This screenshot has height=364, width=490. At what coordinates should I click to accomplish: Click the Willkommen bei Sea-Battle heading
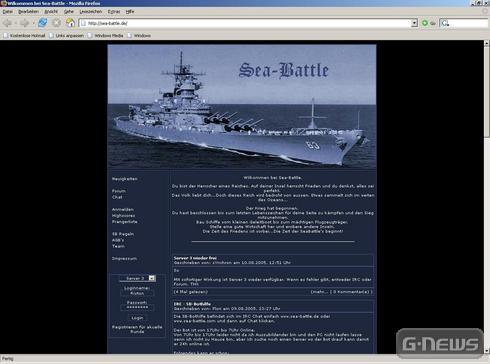coord(273,177)
